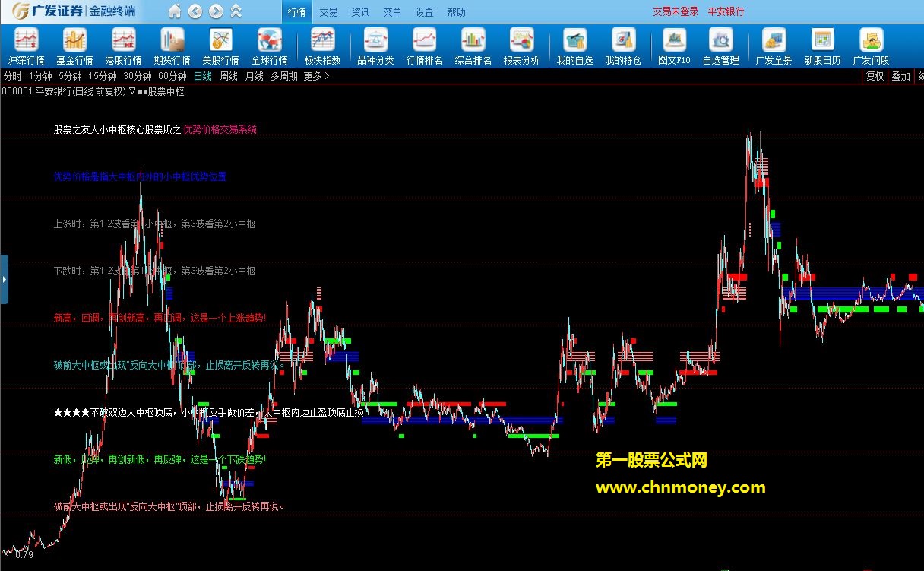
Task: Open 港股行情 Hong Kong quotes
Action: tap(124, 46)
